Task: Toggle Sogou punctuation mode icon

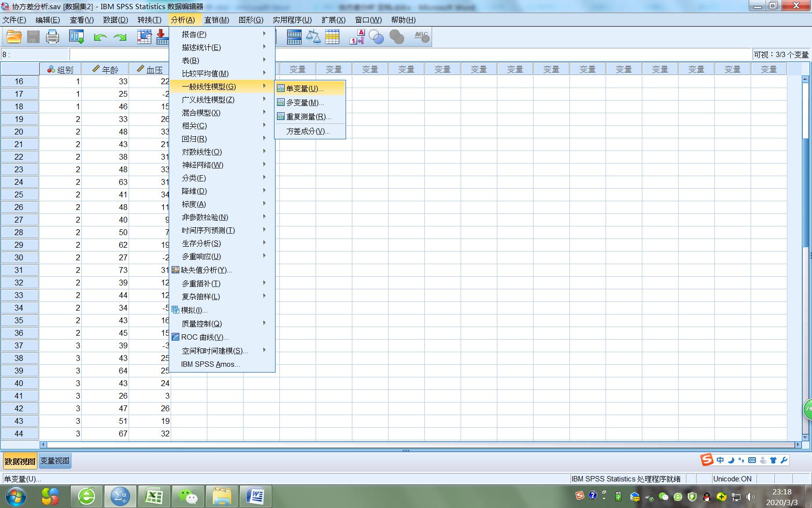Action: pyautogui.click(x=741, y=460)
